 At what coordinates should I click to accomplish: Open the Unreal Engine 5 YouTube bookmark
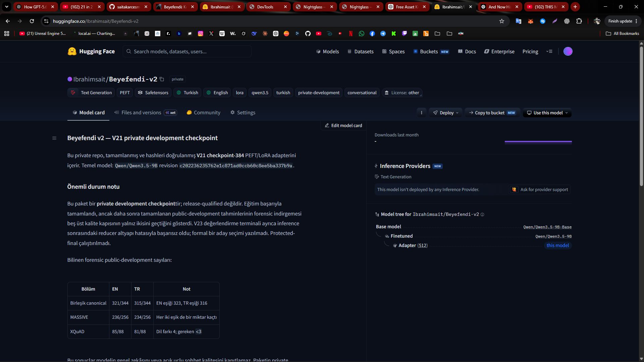43,34
